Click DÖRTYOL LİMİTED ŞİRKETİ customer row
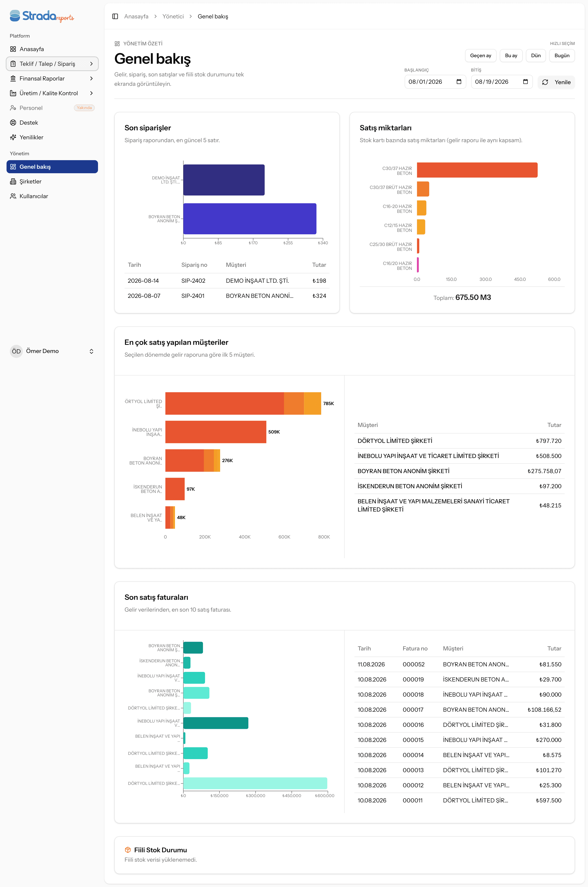 [459, 441]
